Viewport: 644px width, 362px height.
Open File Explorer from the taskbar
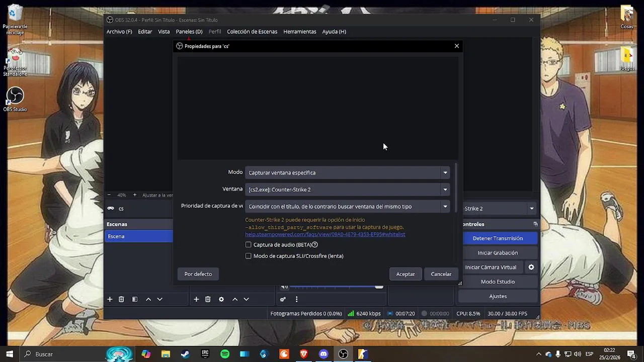166,354
